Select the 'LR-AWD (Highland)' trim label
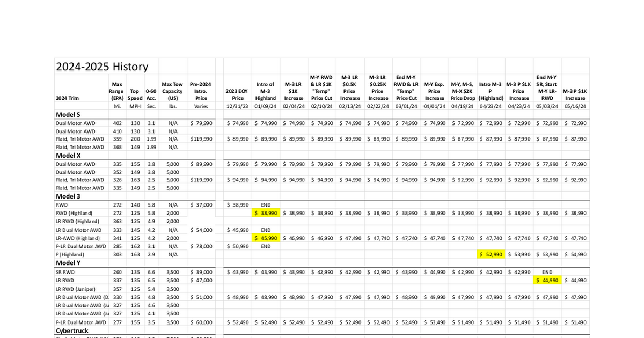This screenshot has width=644, height=338. point(78,238)
